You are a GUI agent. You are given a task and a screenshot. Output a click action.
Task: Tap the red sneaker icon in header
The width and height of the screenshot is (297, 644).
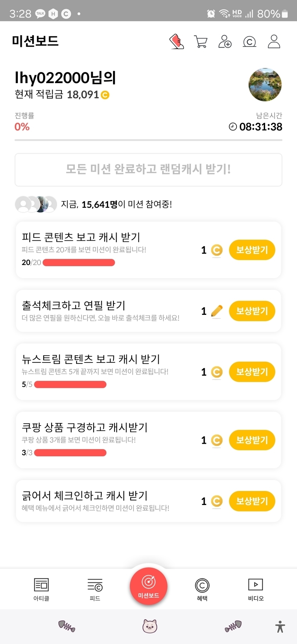176,42
